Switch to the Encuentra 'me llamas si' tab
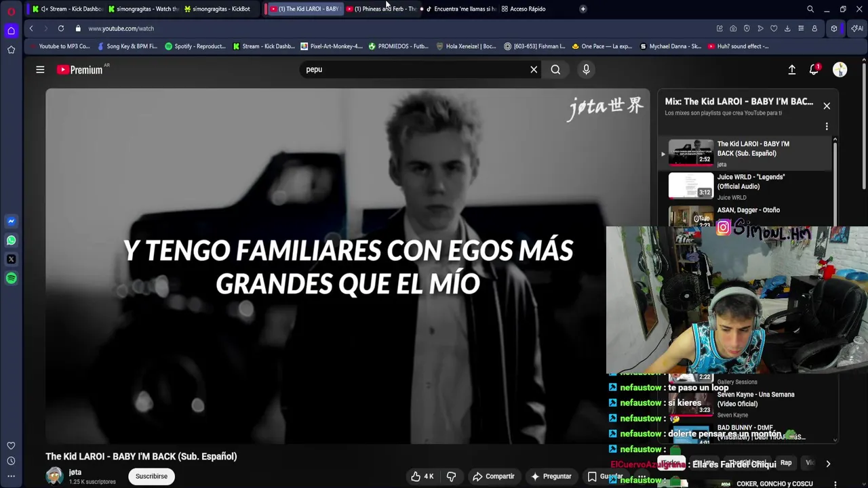 [x=460, y=9]
